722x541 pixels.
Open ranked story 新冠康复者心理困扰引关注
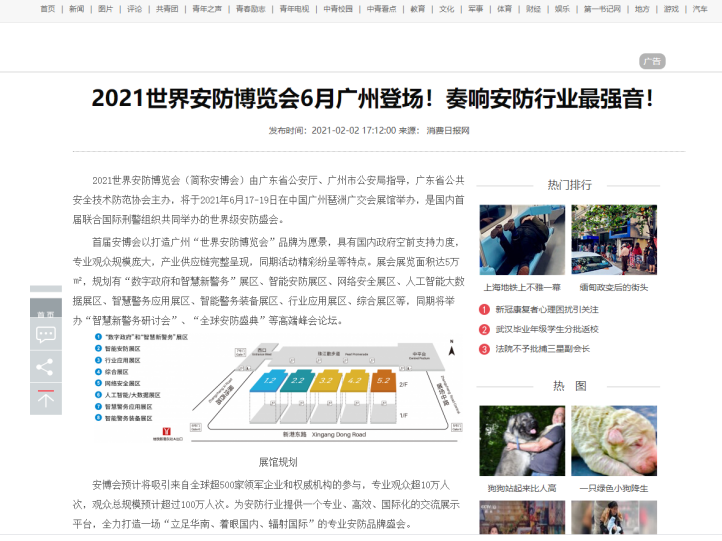547,309
